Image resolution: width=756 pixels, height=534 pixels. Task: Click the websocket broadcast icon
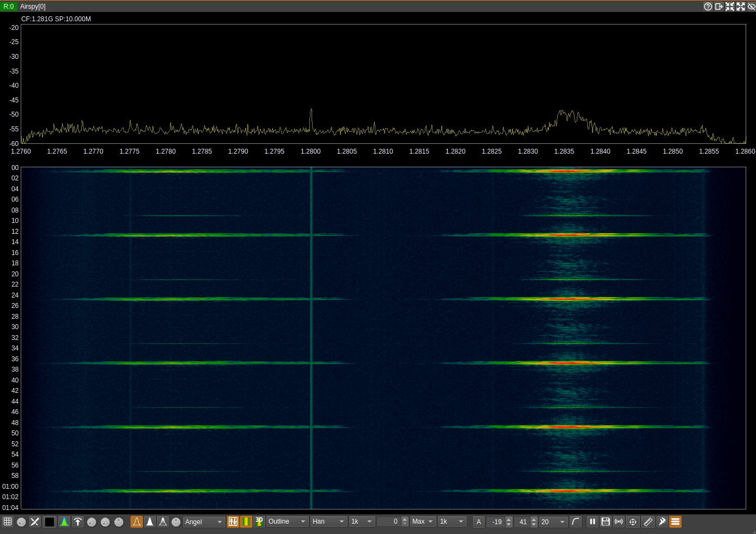pyautogui.click(x=619, y=521)
